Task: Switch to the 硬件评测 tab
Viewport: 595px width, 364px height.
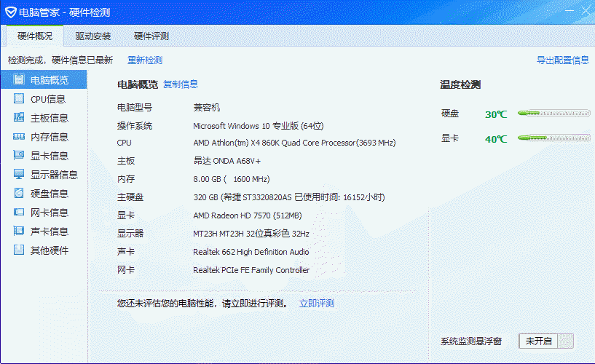Action: click(x=151, y=36)
